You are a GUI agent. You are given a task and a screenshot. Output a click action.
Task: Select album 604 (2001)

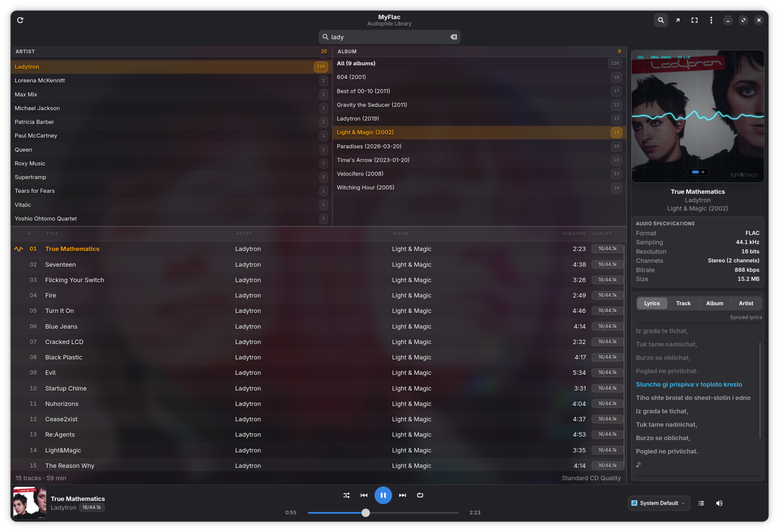pos(479,77)
